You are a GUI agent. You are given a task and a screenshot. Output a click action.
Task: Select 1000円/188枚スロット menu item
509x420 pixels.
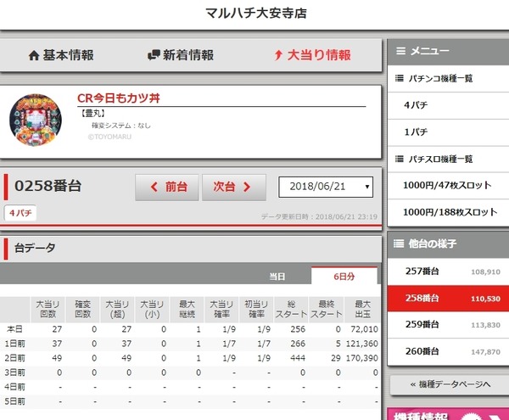(448, 212)
